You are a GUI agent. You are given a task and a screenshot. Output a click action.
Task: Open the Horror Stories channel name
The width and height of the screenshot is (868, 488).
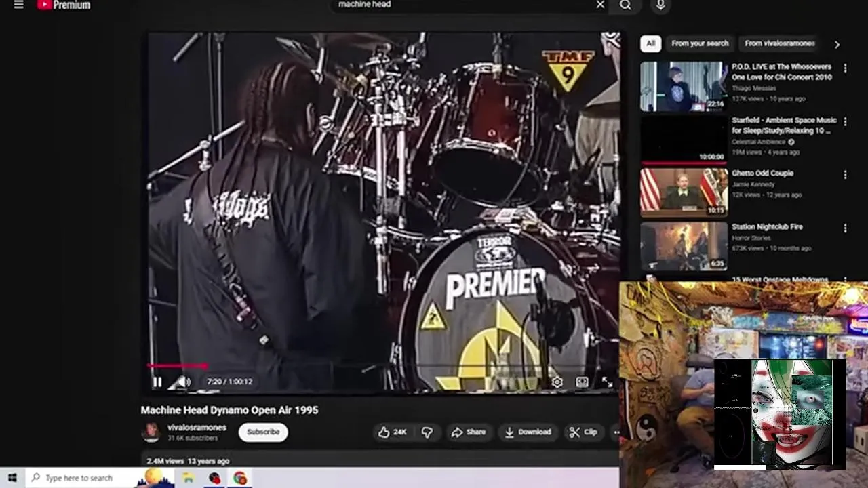(x=751, y=238)
